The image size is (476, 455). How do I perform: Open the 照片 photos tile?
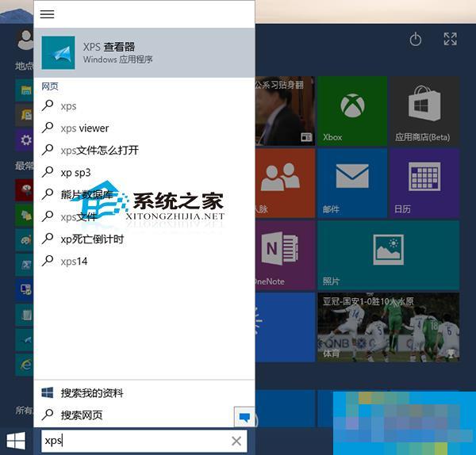point(388,255)
